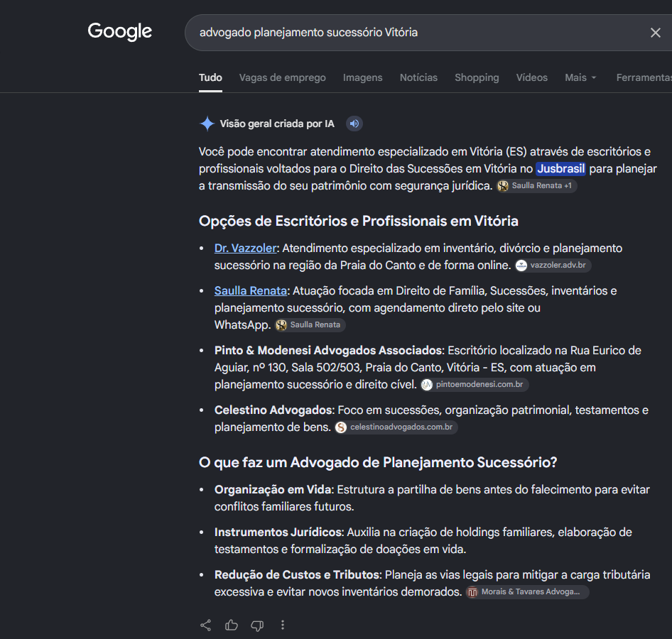Share the AI overview

(x=206, y=626)
